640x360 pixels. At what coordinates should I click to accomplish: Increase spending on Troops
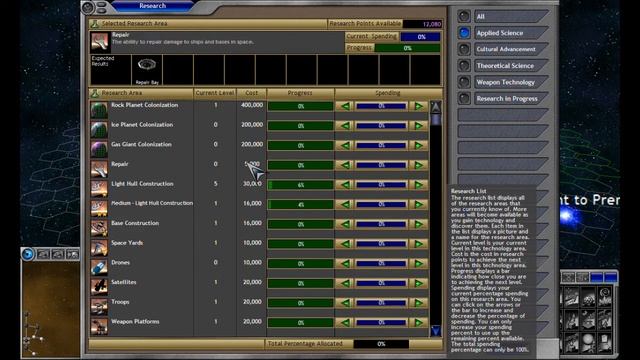(418, 302)
